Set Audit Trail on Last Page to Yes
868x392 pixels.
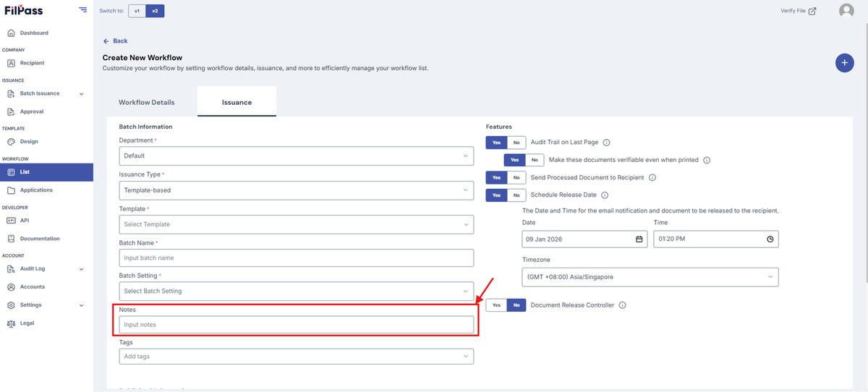pyautogui.click(x=496, y=142)
